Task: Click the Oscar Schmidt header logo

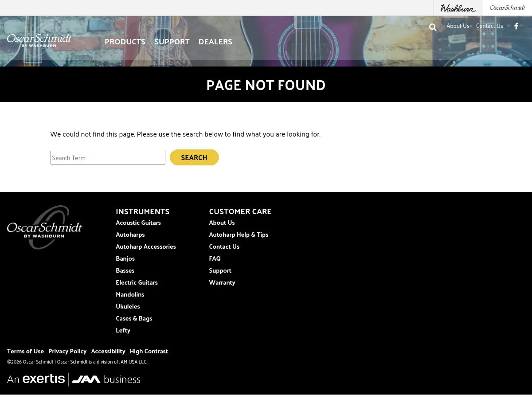Action: click(x=39, y=40)
